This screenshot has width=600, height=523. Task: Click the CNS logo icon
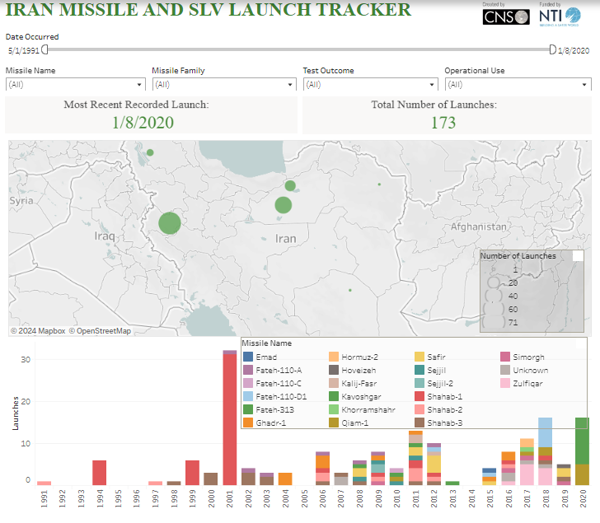tap(506, 17)
